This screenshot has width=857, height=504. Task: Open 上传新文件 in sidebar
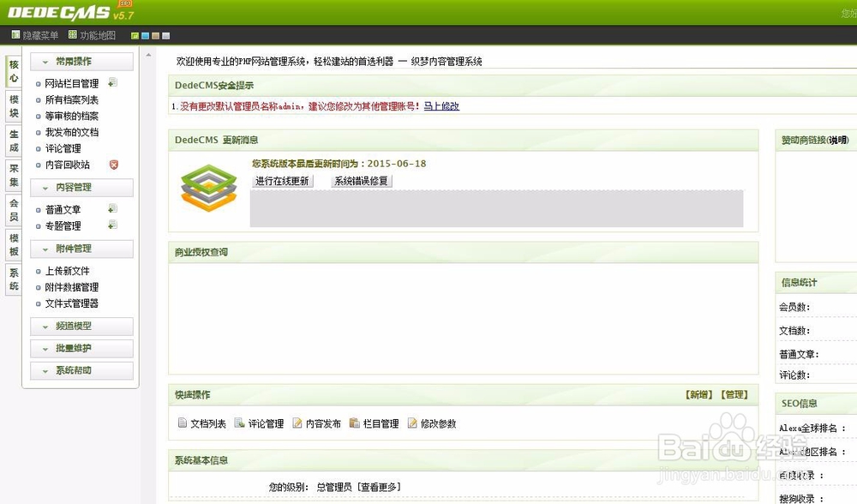pyautogui.click(x=67, y=271)
